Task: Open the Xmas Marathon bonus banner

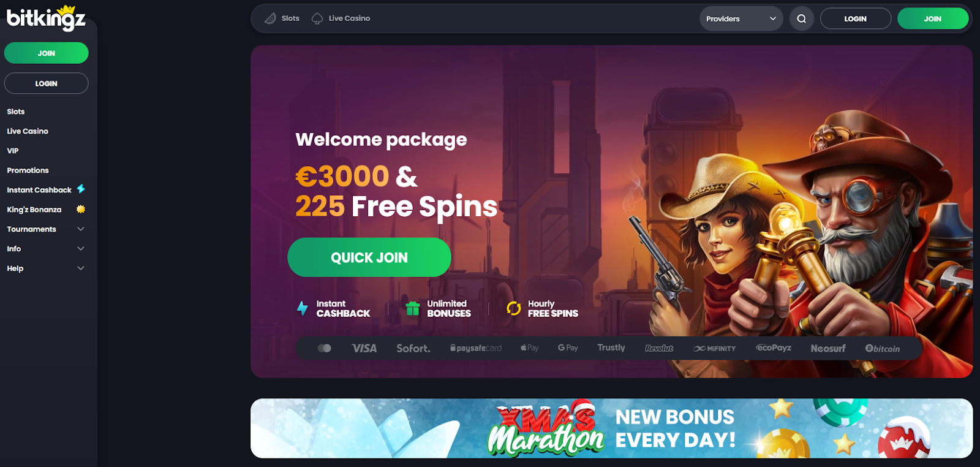Action: (x=611, y=428)
